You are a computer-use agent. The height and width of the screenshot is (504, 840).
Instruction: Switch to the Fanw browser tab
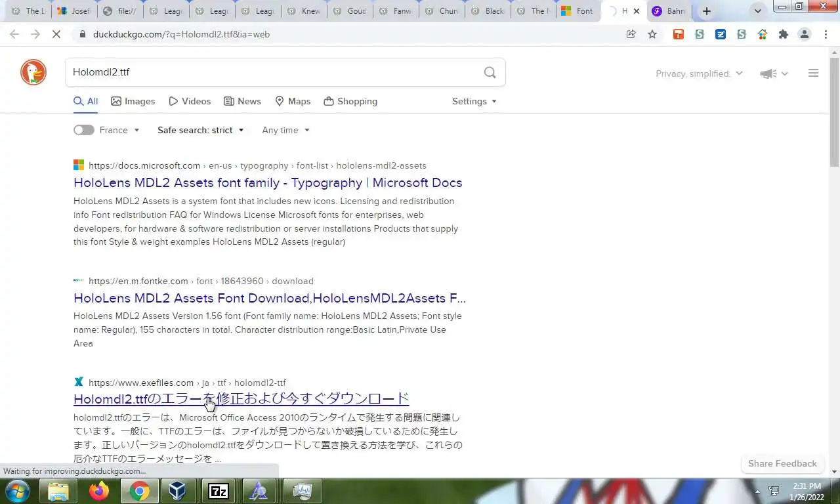395,11
